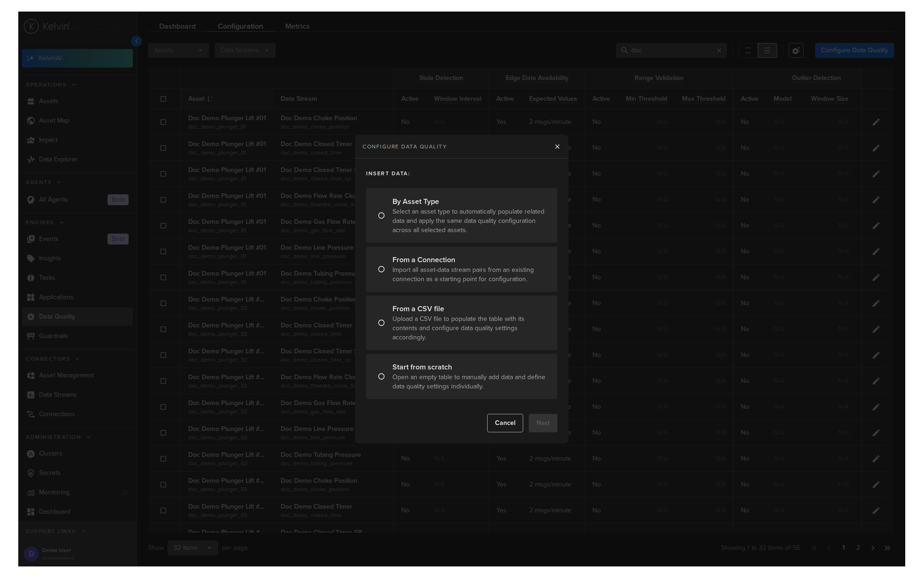Toggle the select-all rows checkbox
The width and height of the screenshot is (924, 578).
(163, 99)
